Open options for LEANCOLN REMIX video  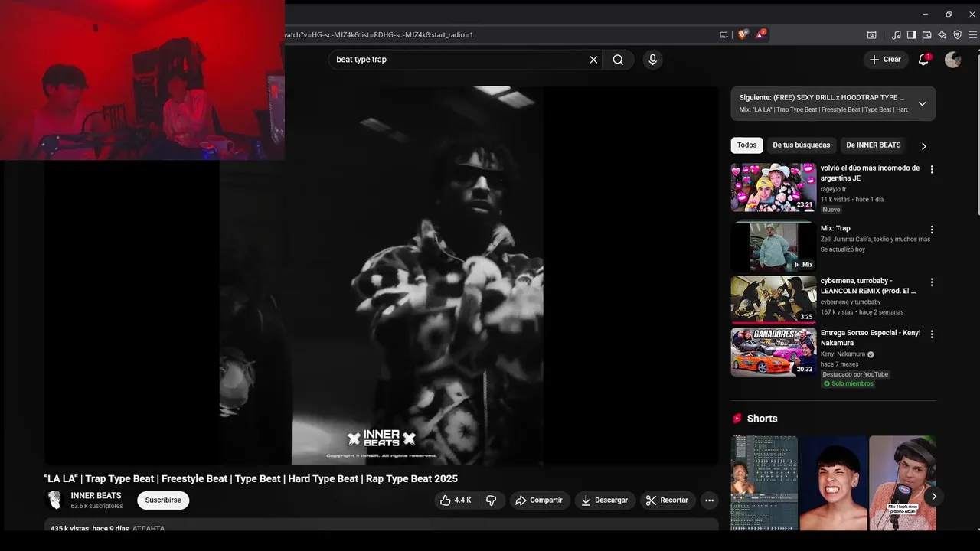click(932, 282)
